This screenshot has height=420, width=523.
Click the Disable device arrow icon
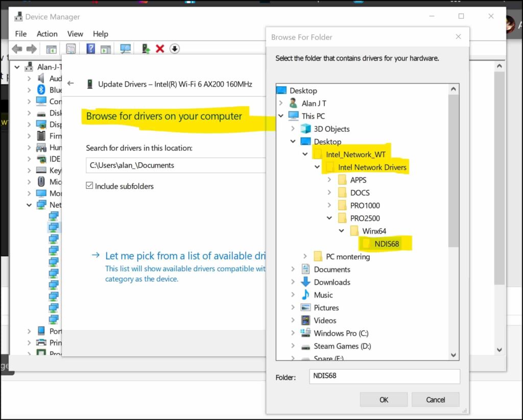[x=174, y=48]
